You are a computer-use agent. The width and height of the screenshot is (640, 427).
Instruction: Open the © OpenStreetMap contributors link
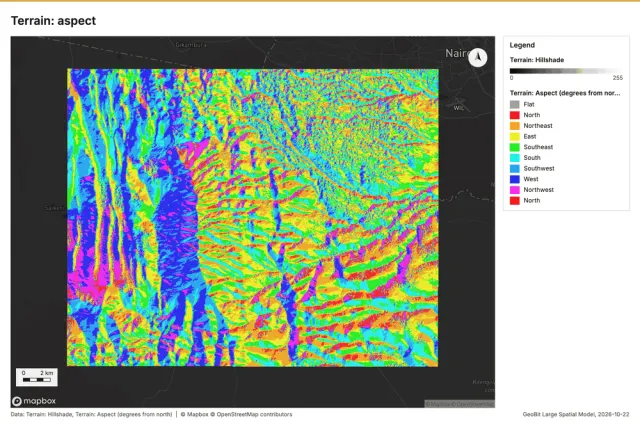(x=251, y=414)
